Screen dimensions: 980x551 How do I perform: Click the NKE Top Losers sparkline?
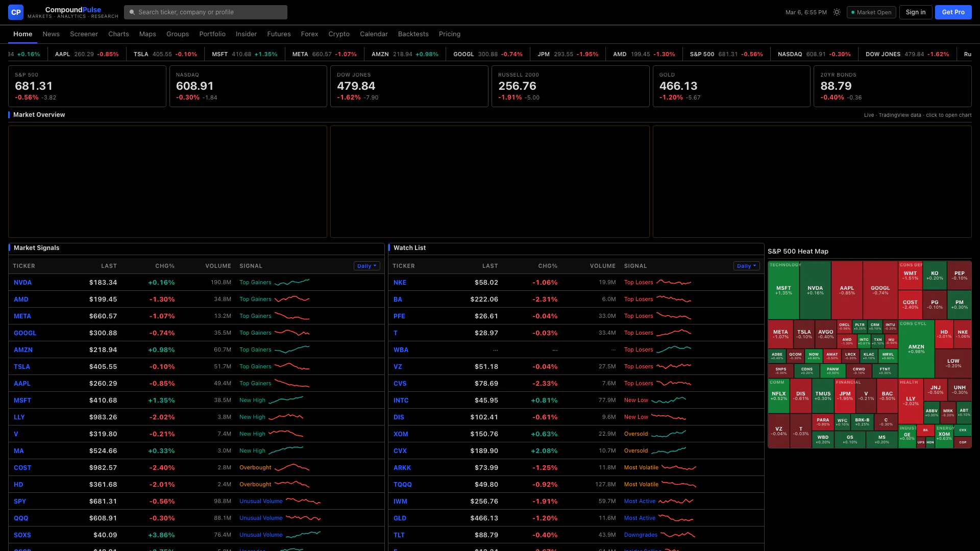click(674, 282)
